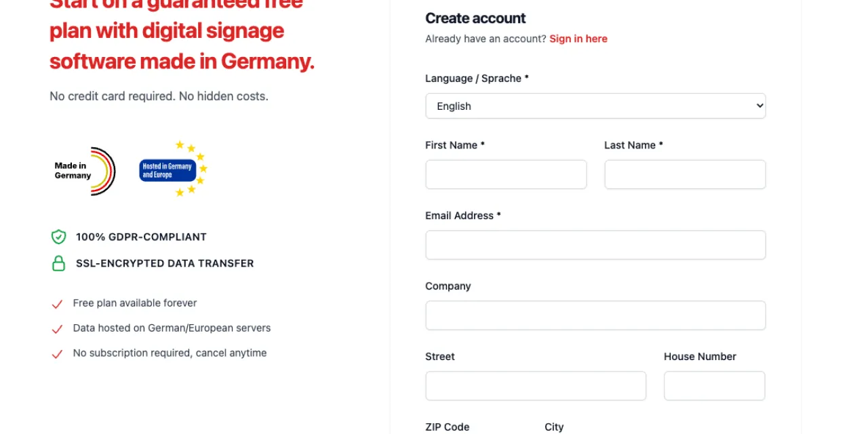This screenshot has width=868, height=434.
Task: Follow the Sign in here link
Action: (578, 39)
